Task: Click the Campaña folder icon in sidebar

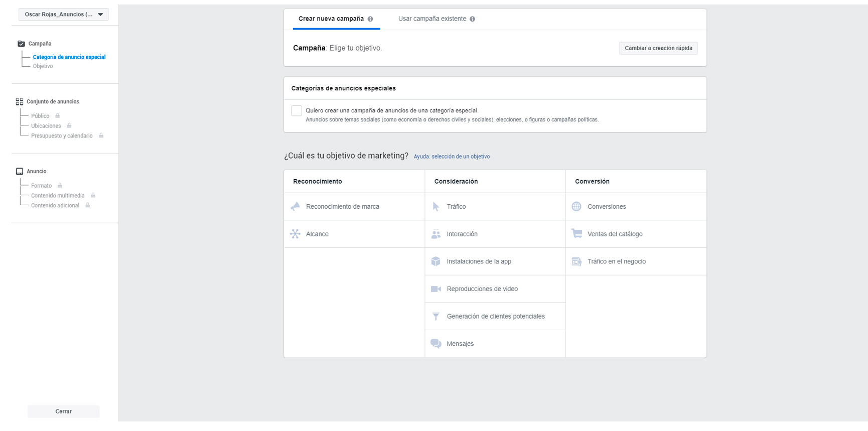Action: click(x=21, y=44)
